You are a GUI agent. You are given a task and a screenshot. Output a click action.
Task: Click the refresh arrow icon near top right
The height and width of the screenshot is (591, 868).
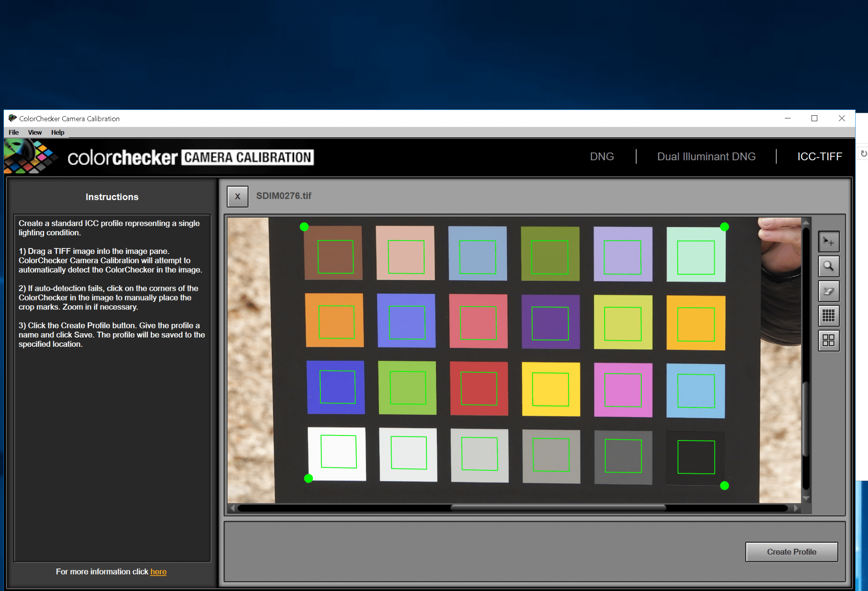(863, 153)
